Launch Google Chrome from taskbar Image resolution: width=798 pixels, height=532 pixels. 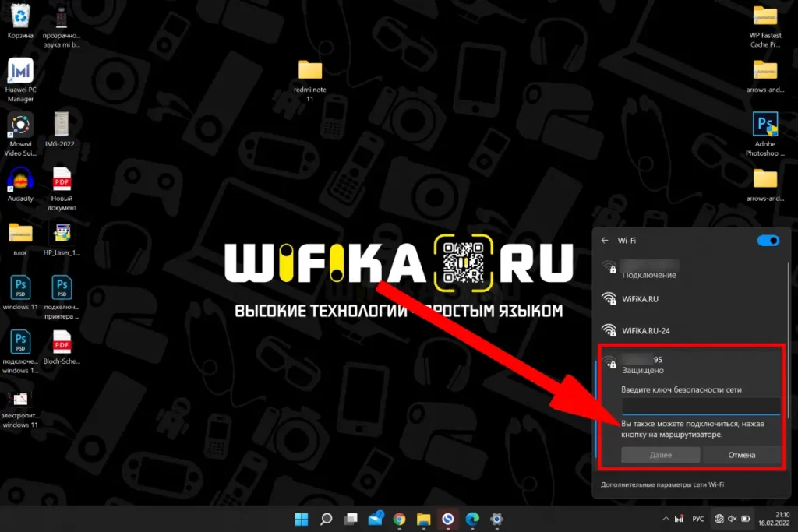pyautogui.click(x=400, y=519)
